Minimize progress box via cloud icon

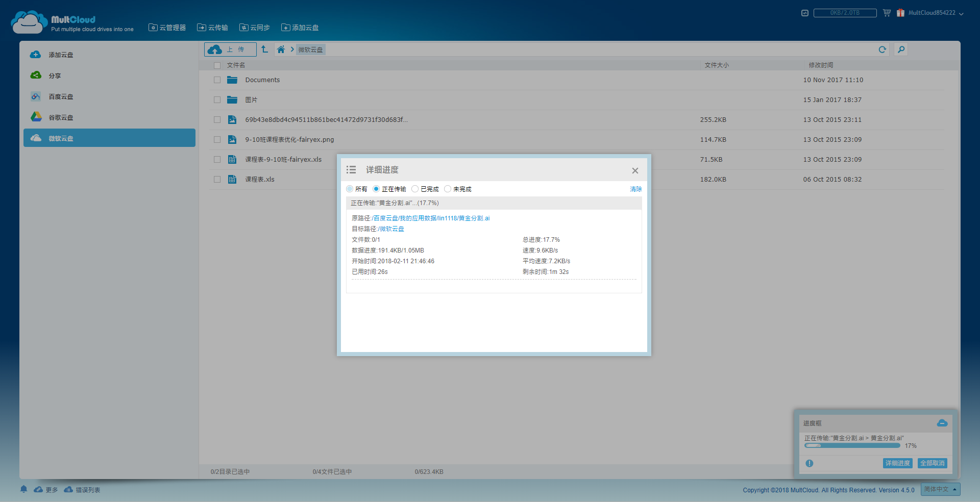tap(942, 423)
